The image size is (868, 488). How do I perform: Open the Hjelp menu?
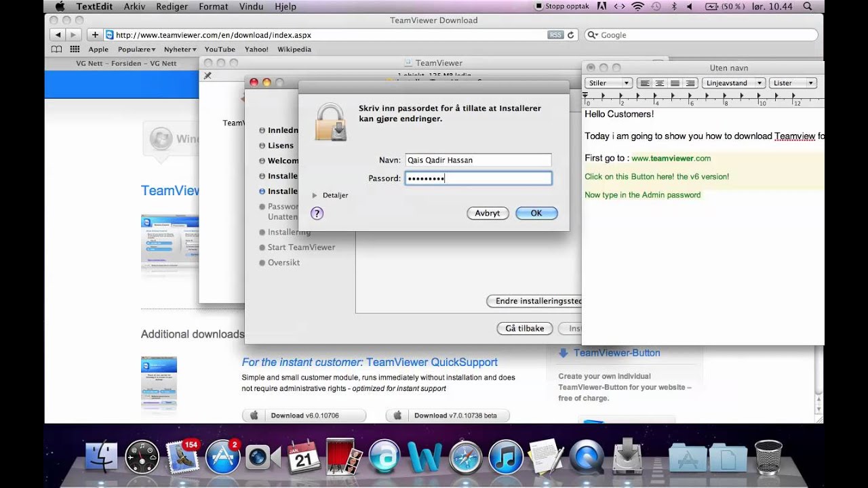click(285, 6)
